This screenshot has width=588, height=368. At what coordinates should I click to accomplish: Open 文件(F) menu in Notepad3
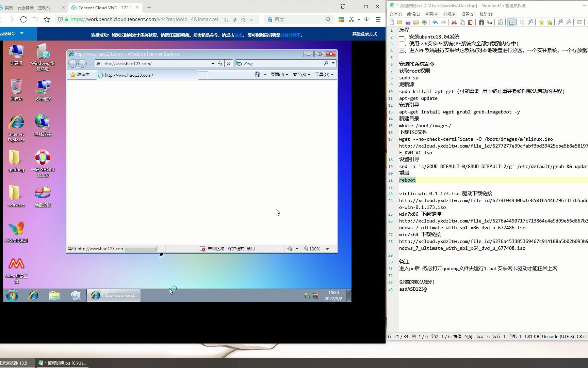pyautogui.click(x=395, y=14)
